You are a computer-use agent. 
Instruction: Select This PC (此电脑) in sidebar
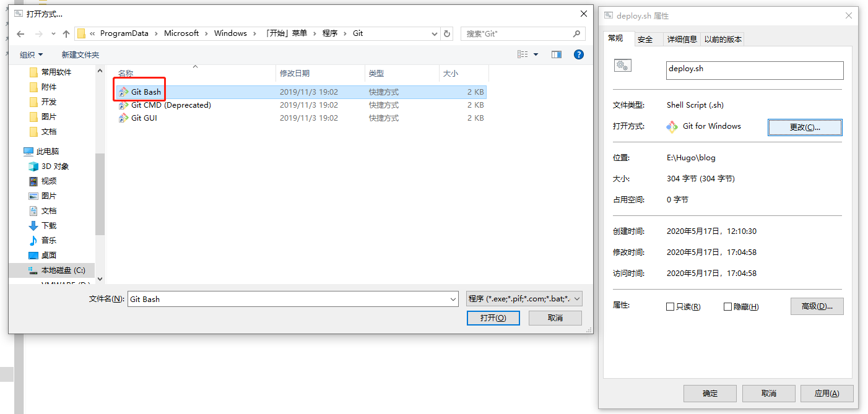coord(41,151)
